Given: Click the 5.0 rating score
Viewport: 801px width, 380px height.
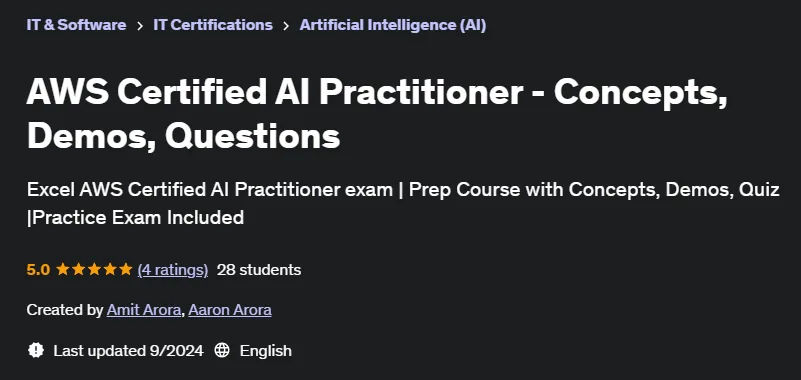Looking at the screenshot, I should (x=38, y=270).
